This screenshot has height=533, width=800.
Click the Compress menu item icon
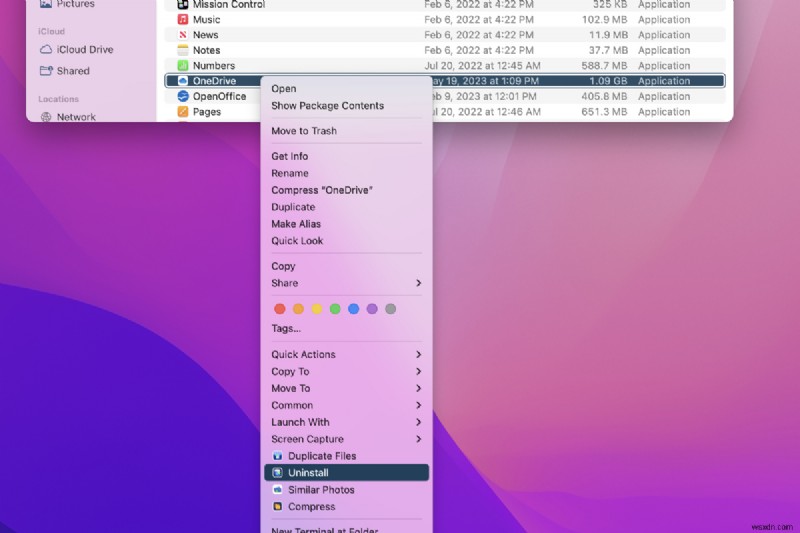277,506
